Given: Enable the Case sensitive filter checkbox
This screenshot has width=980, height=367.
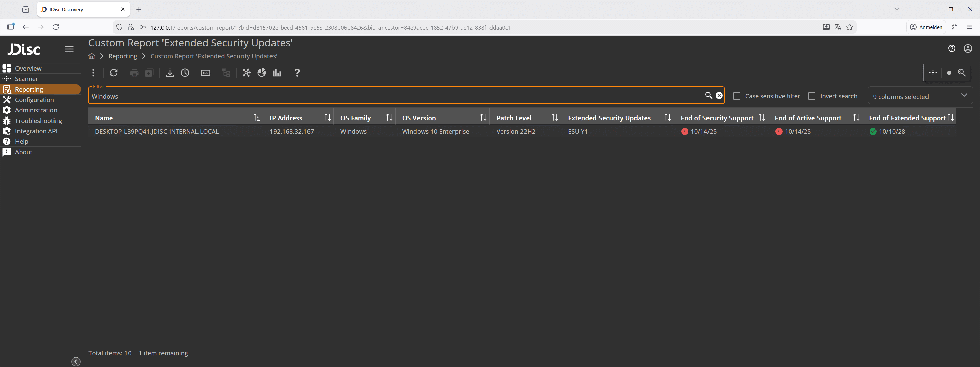Looking at the screenshot, I should 737,96.
